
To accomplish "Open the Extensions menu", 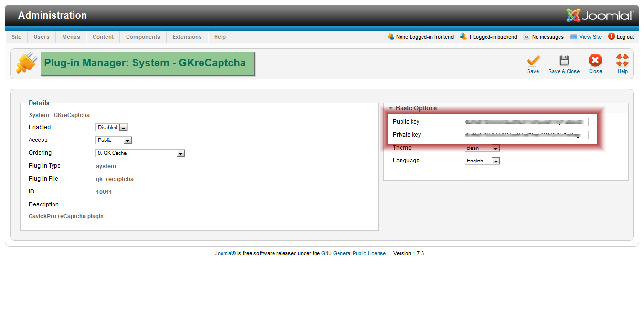I will 187,37.
